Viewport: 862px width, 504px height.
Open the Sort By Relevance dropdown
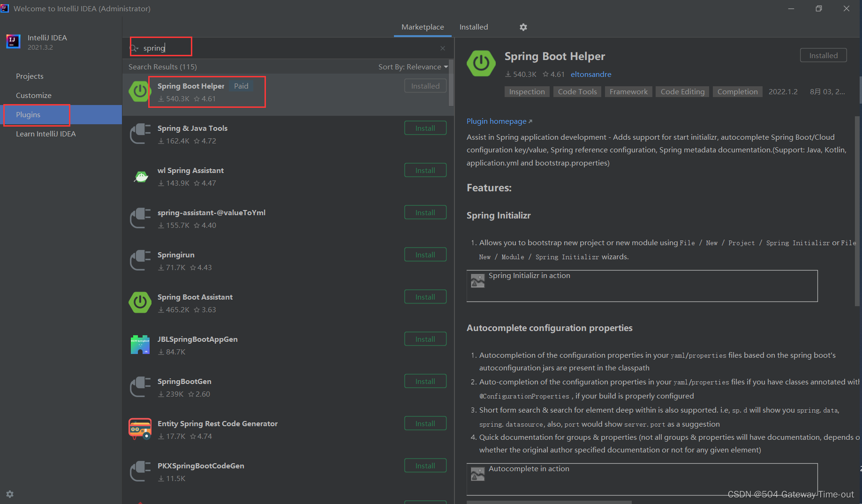413,67
